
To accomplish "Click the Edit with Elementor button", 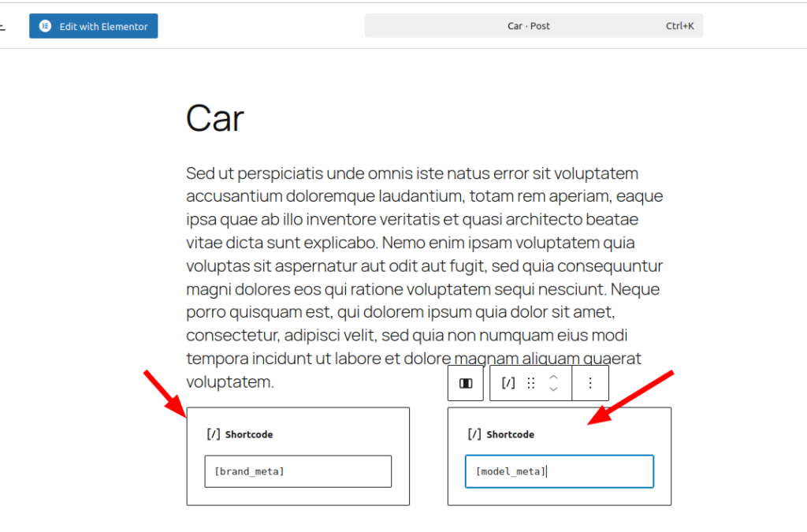I will (94, 26).
